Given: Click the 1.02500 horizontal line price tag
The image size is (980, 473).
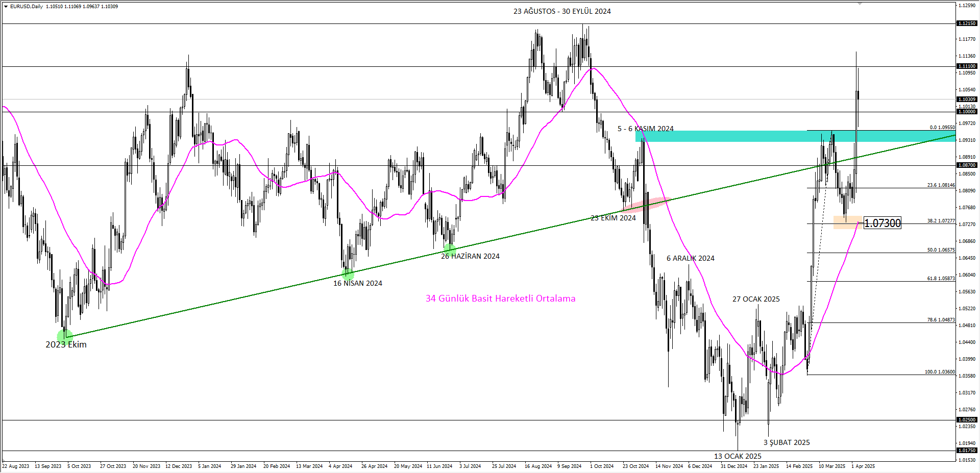Looking at the screenshot, I should (x=967, y=420).
